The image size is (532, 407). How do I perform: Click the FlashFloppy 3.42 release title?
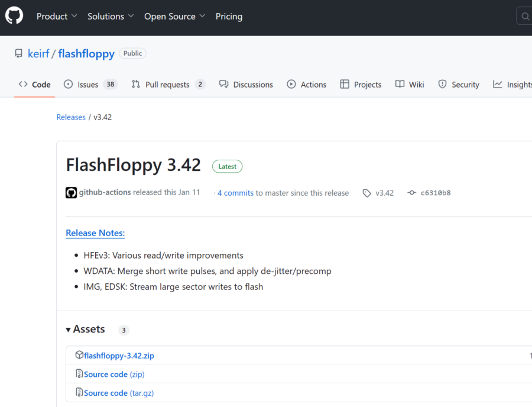point(134,165)
